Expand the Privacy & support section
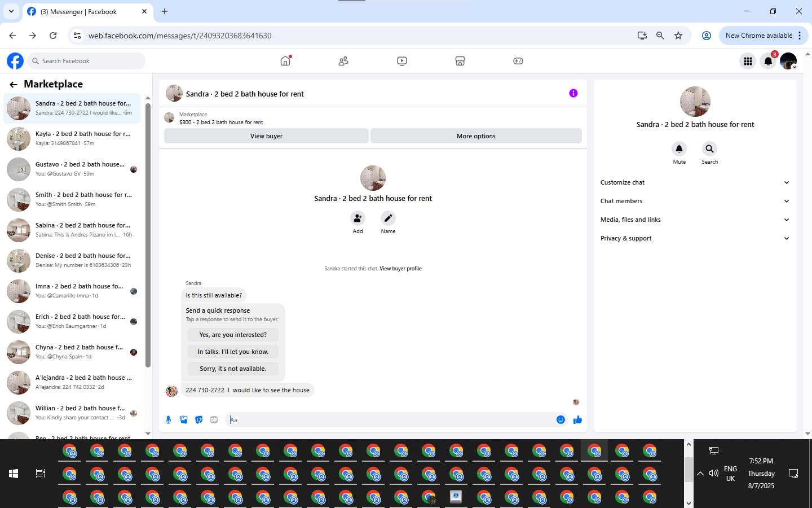This screenshot has height=508, width=812. coord(695,238)
